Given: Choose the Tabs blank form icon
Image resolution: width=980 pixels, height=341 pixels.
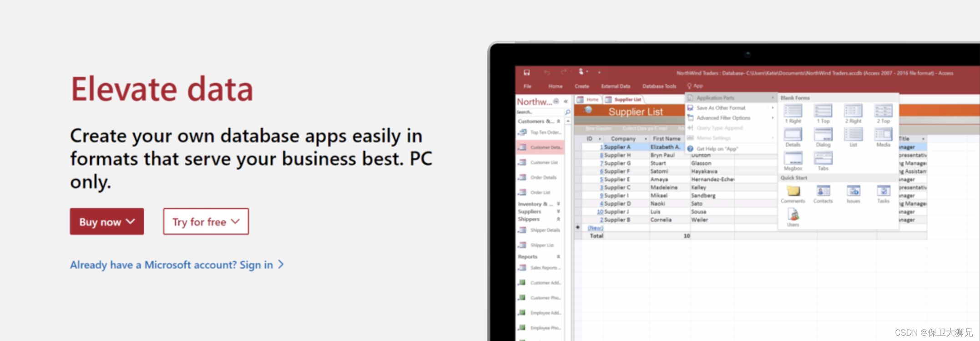Looking at the screenshot, I should click(x=823, y=161).
